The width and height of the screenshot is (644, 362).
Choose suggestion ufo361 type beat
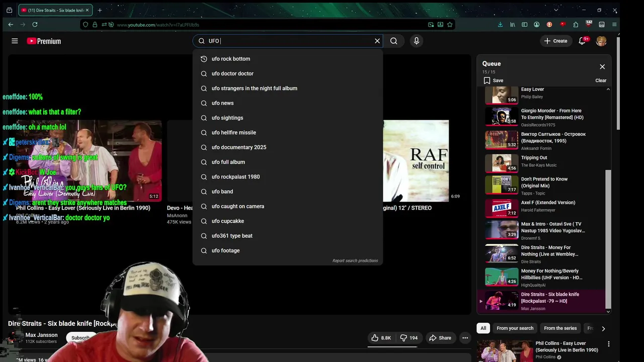click(x=288, y=236)
